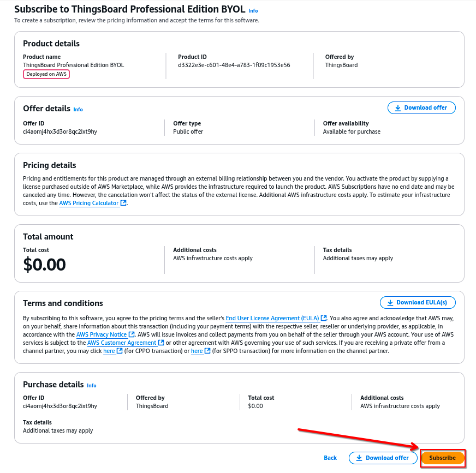The image size is (476, 473).
Task: Click the external-link icon after AWS Privacy Notice
Action: (x=132, y=334)
